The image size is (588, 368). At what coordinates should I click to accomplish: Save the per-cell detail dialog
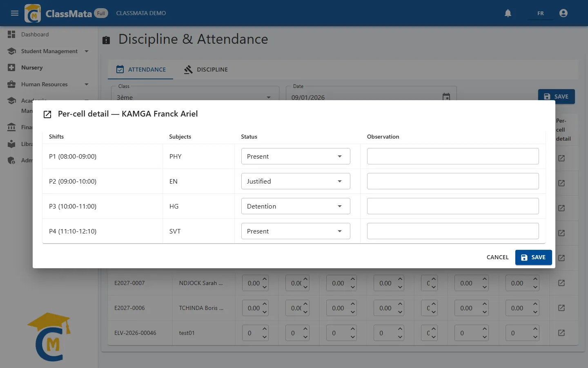[533, 257]
